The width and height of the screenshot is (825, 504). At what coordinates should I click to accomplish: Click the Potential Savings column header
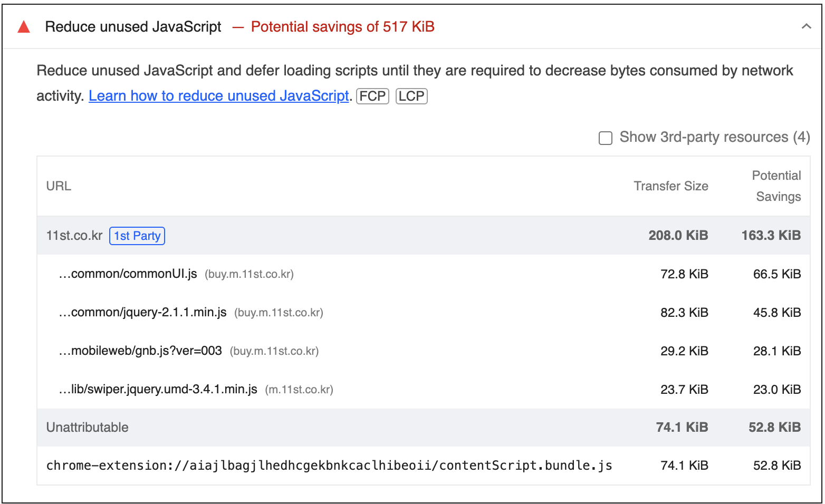[x=776, y=186]
